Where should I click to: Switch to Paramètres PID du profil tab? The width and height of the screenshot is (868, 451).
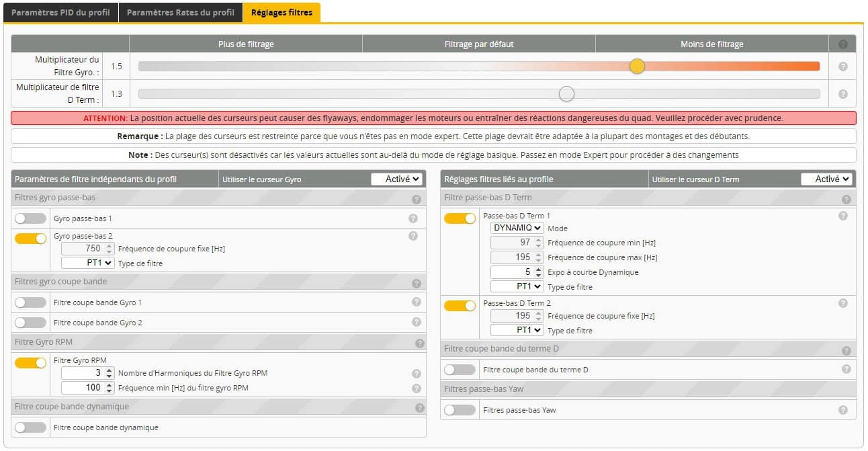tap(60, 13)
